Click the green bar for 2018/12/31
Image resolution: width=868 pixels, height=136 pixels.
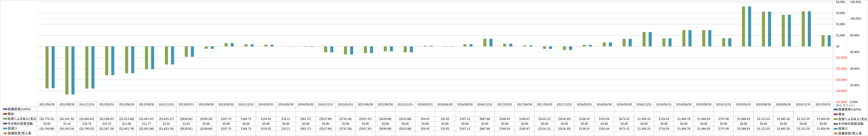coord(644,39)
